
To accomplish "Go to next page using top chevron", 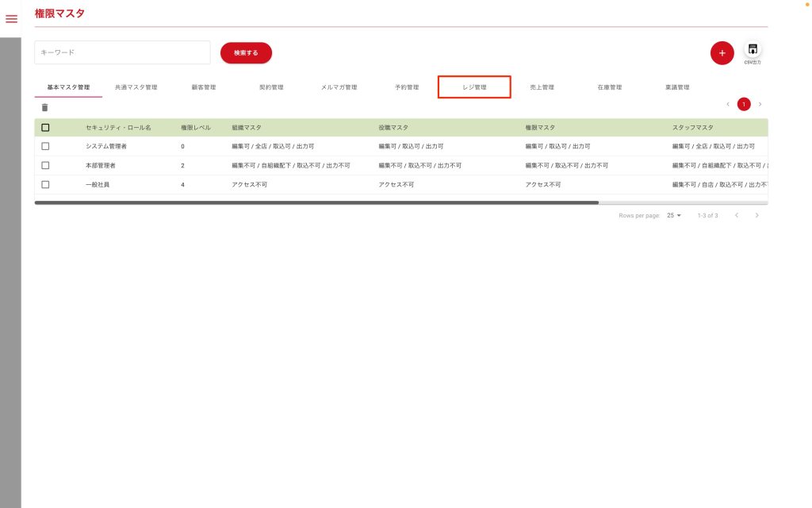I will point(760,104).
